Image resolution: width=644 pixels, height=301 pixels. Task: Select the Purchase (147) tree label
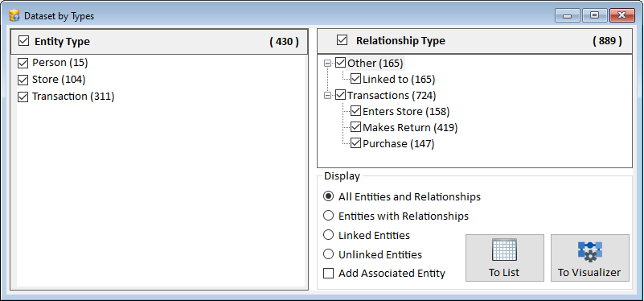point(399,143)
